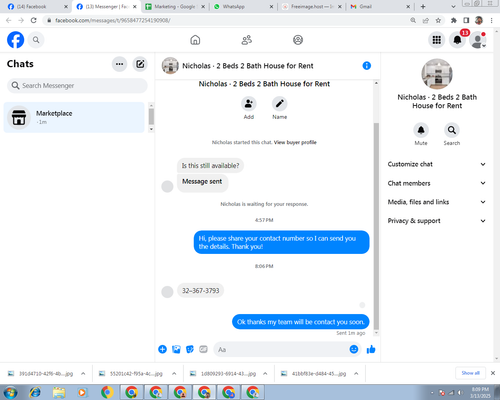
Task: Open emoji picker smiley icon
Action: click(x=354, y=349)
